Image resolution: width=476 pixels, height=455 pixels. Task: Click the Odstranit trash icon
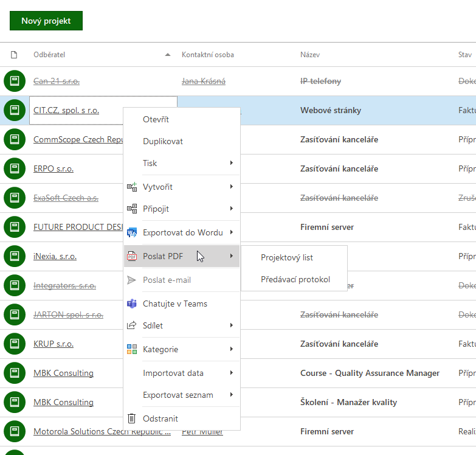tap(131, 419)
